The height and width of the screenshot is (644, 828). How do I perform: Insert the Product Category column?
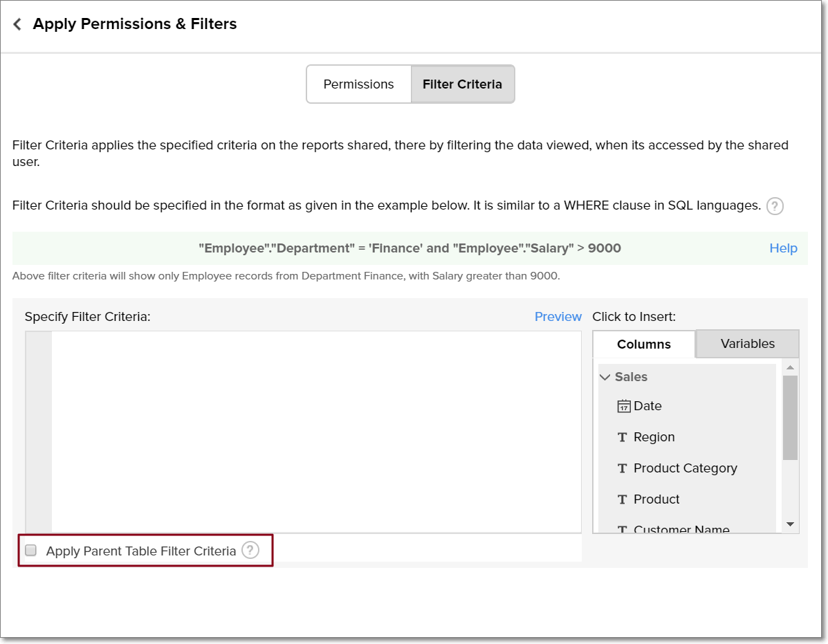point(685,468)
